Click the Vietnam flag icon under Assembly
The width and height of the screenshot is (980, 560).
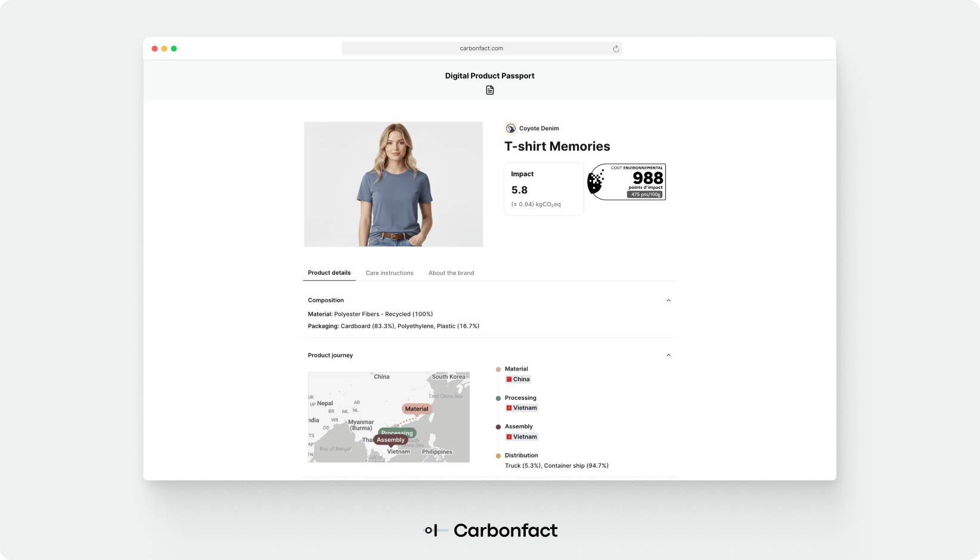point(509,437)
